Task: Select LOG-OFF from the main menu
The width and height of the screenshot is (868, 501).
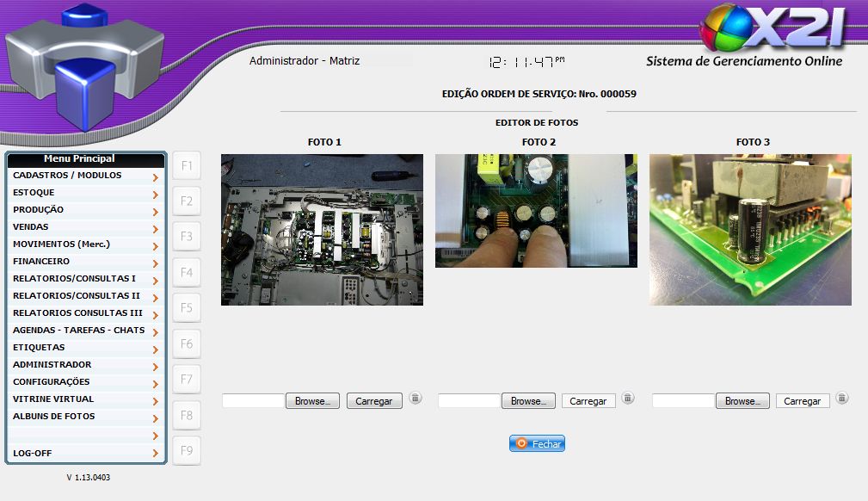Action: click(32, 453)
